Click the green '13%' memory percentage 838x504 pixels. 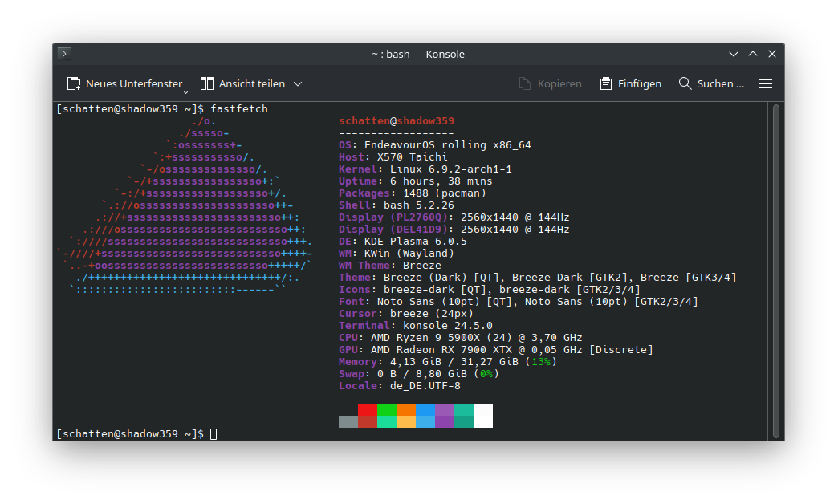(x=541, y=362)
